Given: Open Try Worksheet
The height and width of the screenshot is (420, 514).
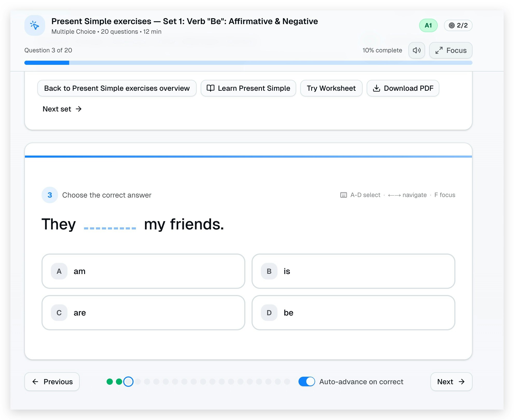Looking at the screenshot, I should pos(331,88).
